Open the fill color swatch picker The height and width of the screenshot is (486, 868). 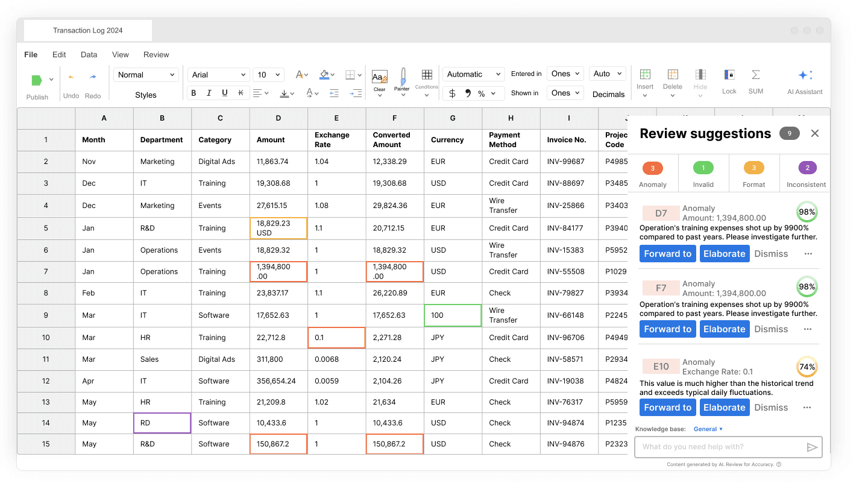325,74
